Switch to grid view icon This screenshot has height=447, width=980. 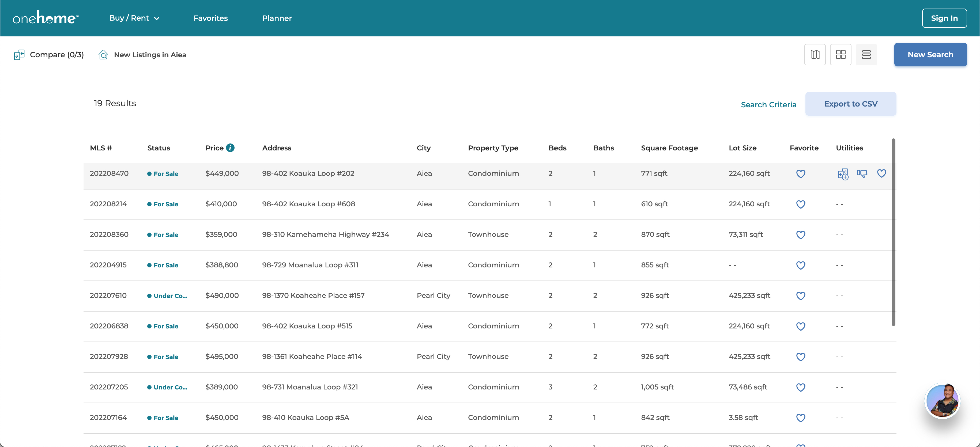840,55
